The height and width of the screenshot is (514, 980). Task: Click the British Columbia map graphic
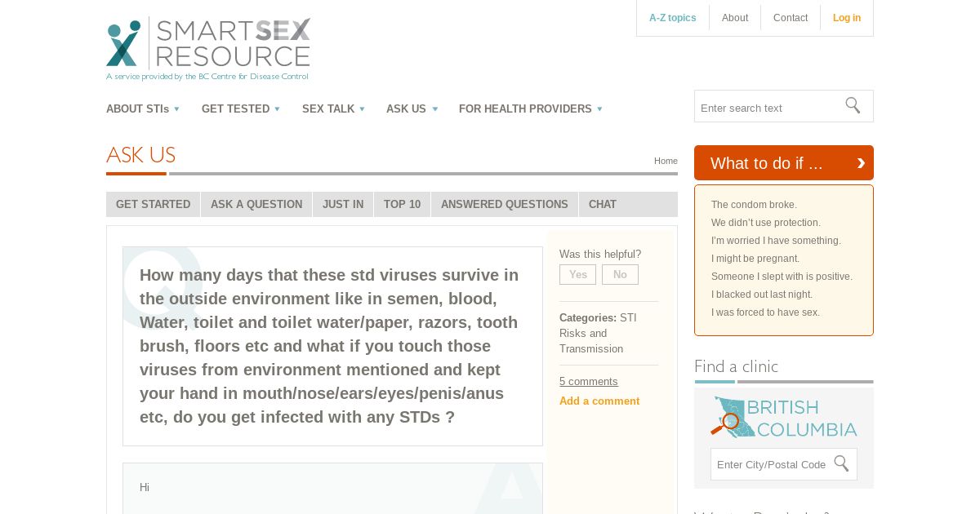click(784, 417)
